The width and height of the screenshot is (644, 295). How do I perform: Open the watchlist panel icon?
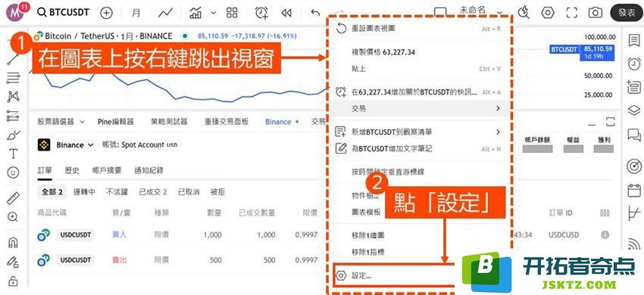634,40
